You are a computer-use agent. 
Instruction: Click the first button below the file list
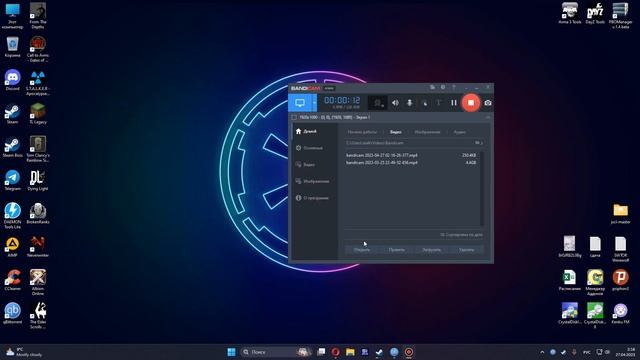(x=362, y=249)
